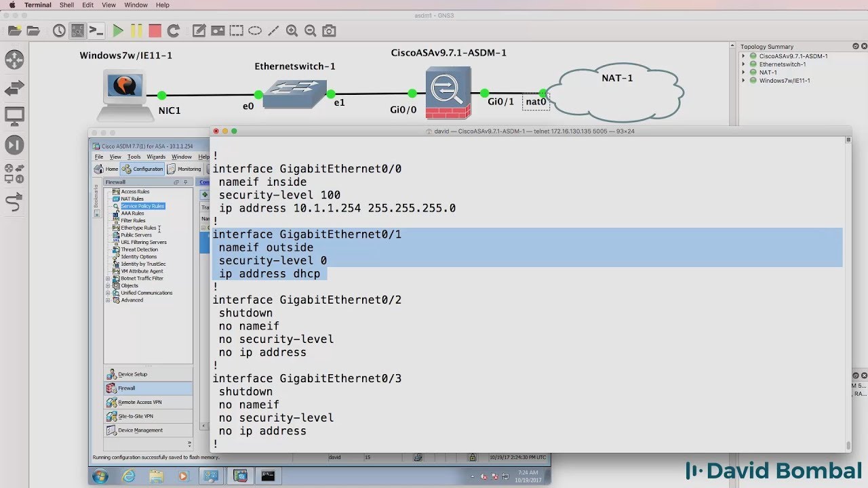Toggle show interface labels button
The image size is (868, 488).
78,30
